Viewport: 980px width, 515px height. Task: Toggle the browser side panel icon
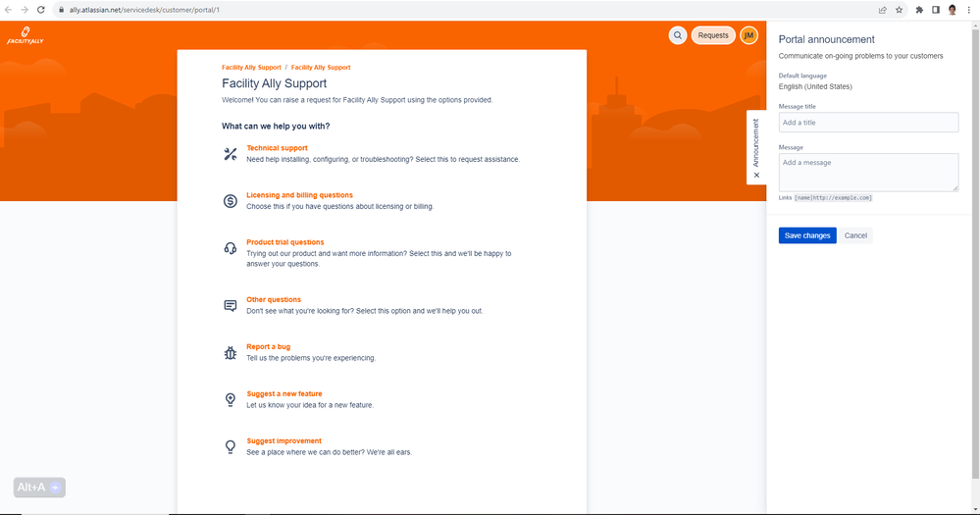point(936,10)
